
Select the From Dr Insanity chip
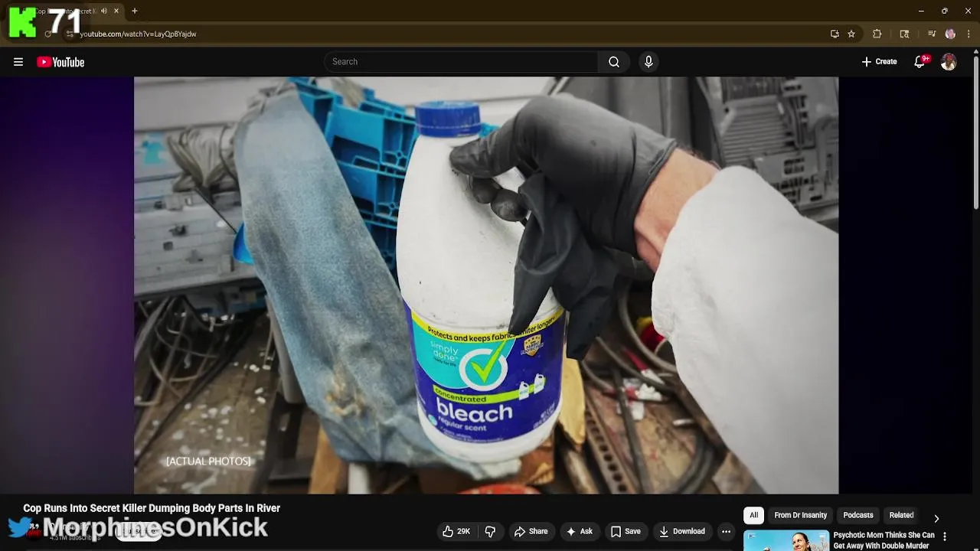coord(801,515)
